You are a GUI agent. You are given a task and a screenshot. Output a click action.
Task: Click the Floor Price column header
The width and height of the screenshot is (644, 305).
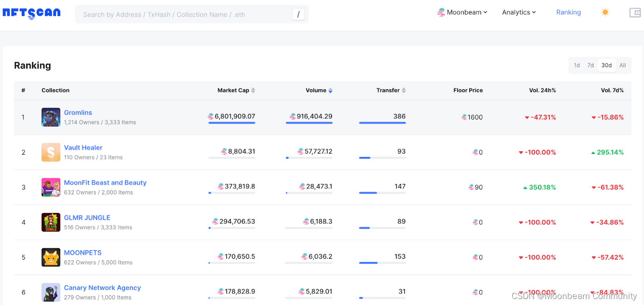pos(468,90)
